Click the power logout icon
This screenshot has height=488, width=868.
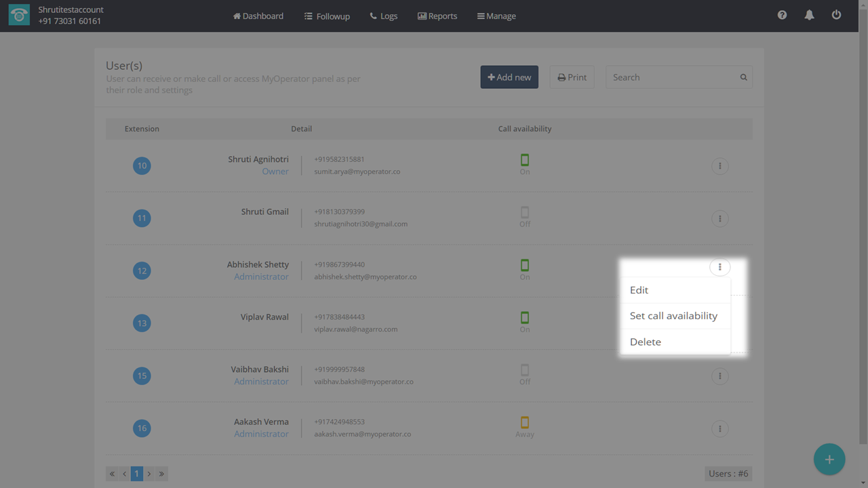pyautogui.click(x=836, y=15)
